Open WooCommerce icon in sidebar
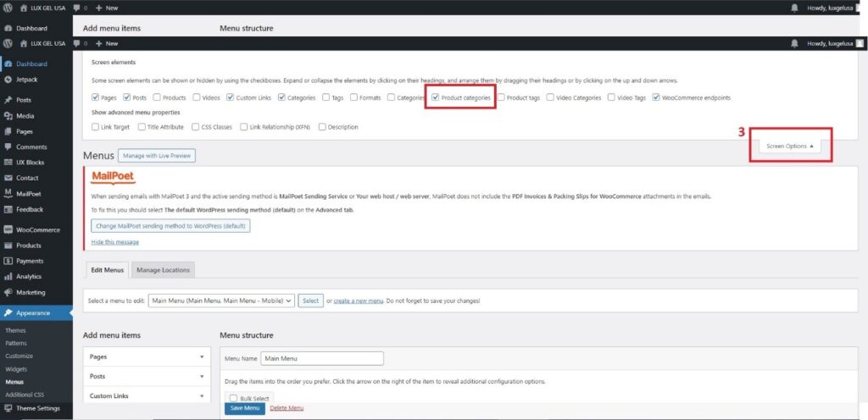This screenshot has height=420, width=868. click(x=8, y=229)
